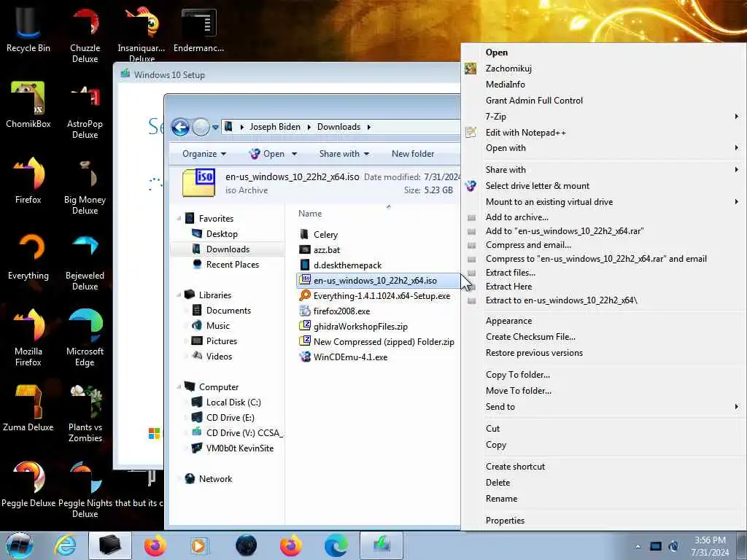The height and width of the screenshot is (560, 747).
Task: Open the Organize dropdown menu
Action: point(204,154)
